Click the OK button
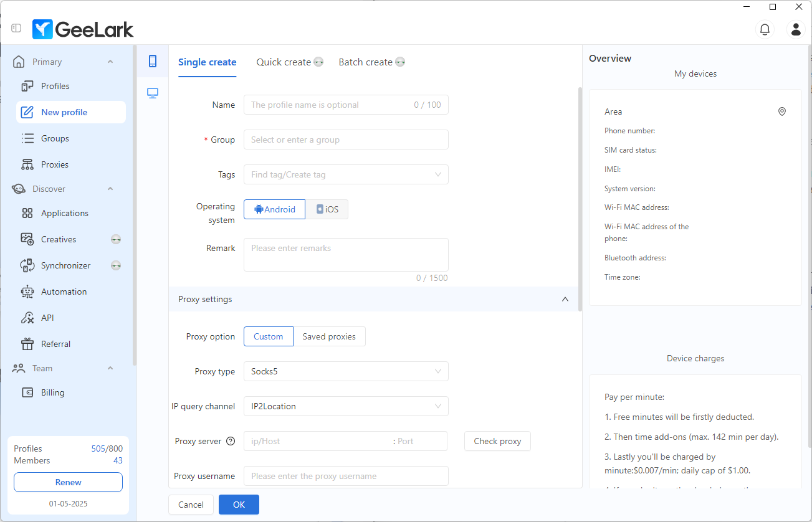Viewport: 812px width, 522px height. click(239, 505)
